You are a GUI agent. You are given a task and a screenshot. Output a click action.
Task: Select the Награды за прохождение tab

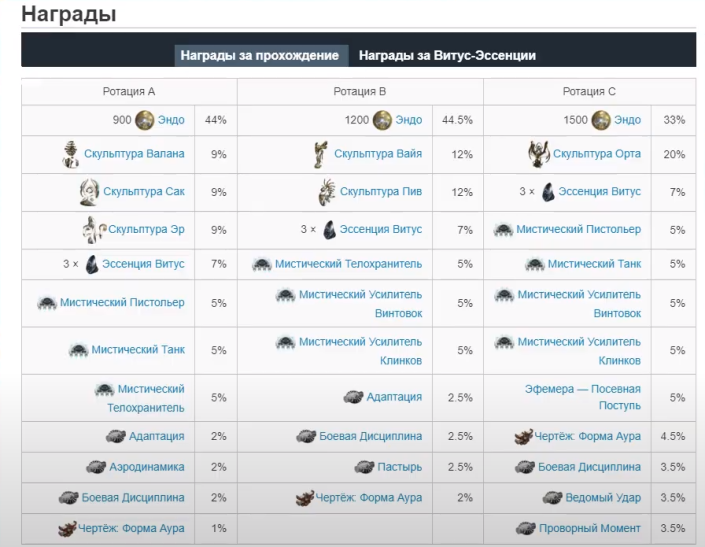[260, 55]
